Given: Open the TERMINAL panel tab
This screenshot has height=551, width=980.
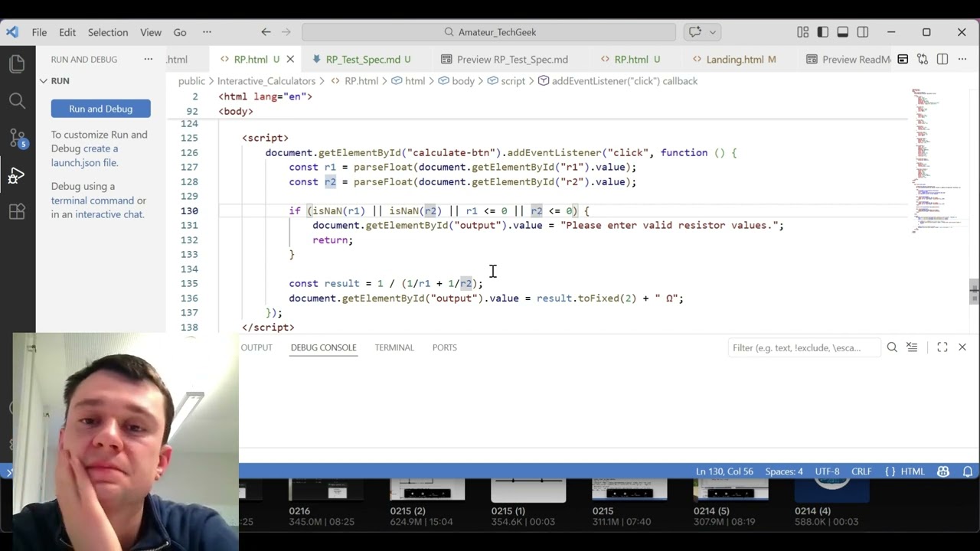Looking at the screenshot, I should [394, 347].
